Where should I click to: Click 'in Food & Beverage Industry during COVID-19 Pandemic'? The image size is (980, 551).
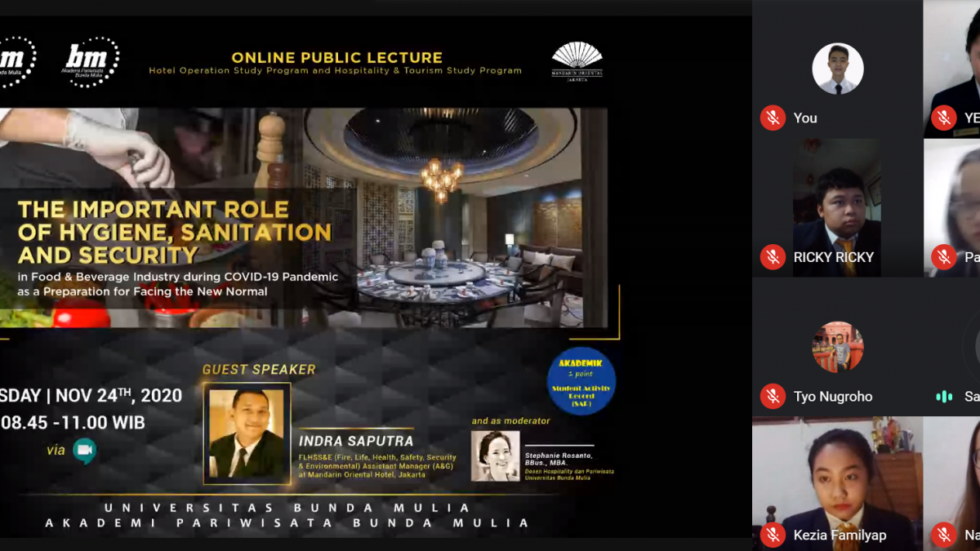[x=177, y=277]
